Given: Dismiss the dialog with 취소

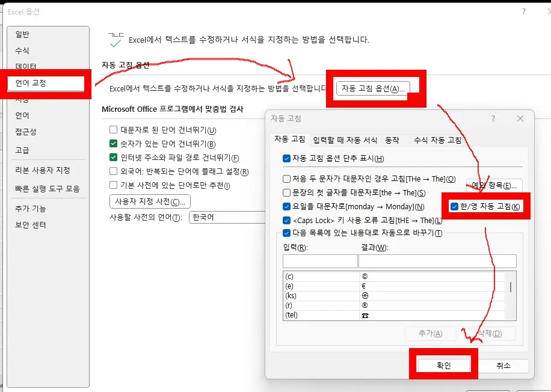Looking at the screenshot, I should [x=505, y=366].
